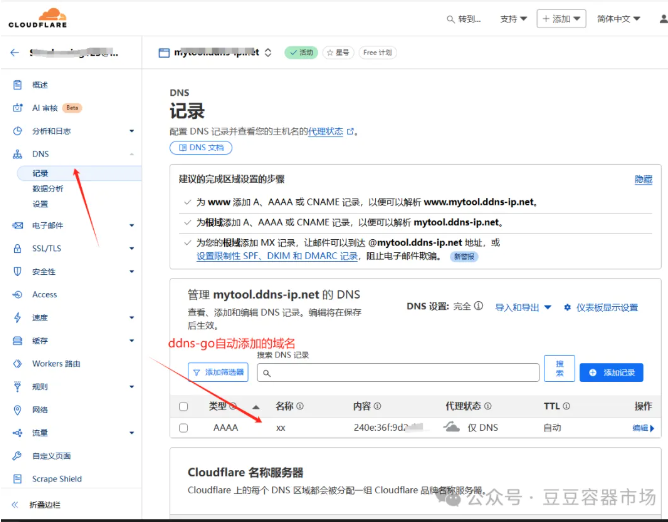Screen dimensions: 668x522
Task: Select 数据分析 under DNS in sidebar
Action: click(x=48, y=189)
